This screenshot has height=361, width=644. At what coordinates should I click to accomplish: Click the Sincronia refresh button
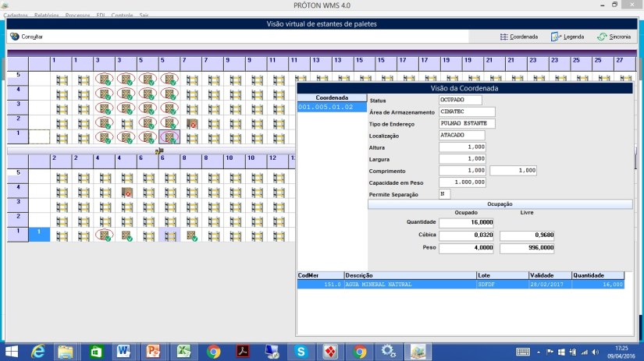click(613, 37)
